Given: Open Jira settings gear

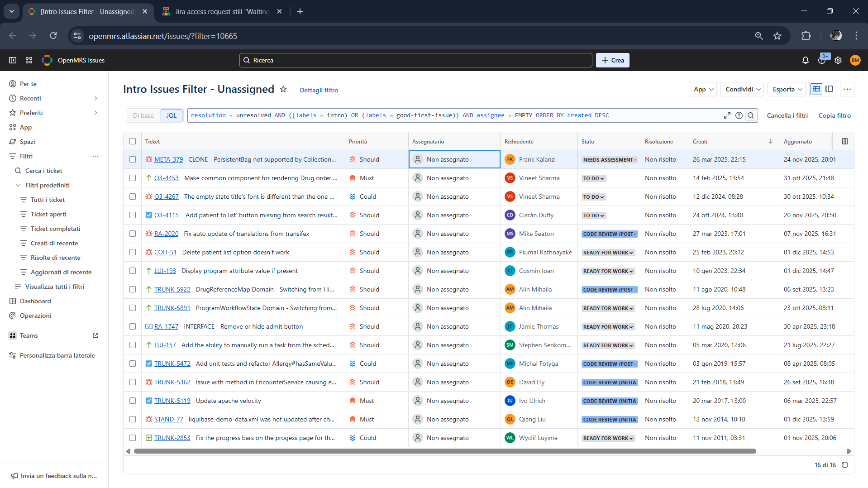Looking at the screenshot, I should 838,60.
